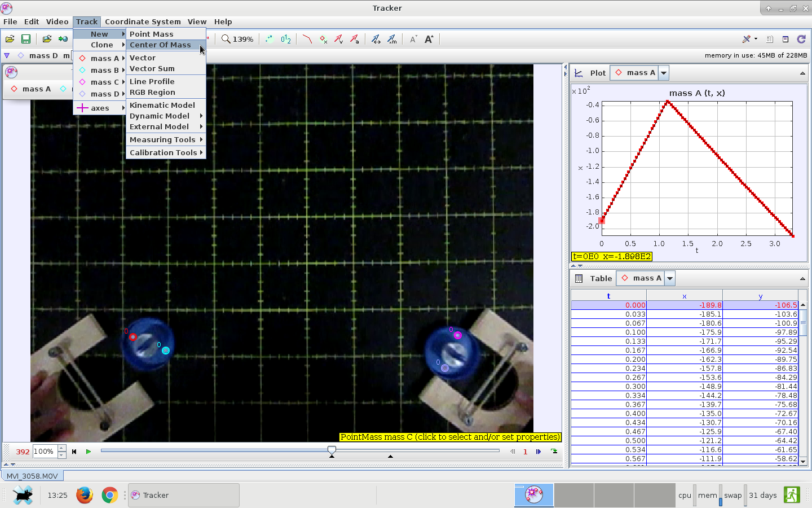Click the video frame slider thumb
Image resolution: width=812 pixels, height=508 pixels.
[x=332, y=450]
